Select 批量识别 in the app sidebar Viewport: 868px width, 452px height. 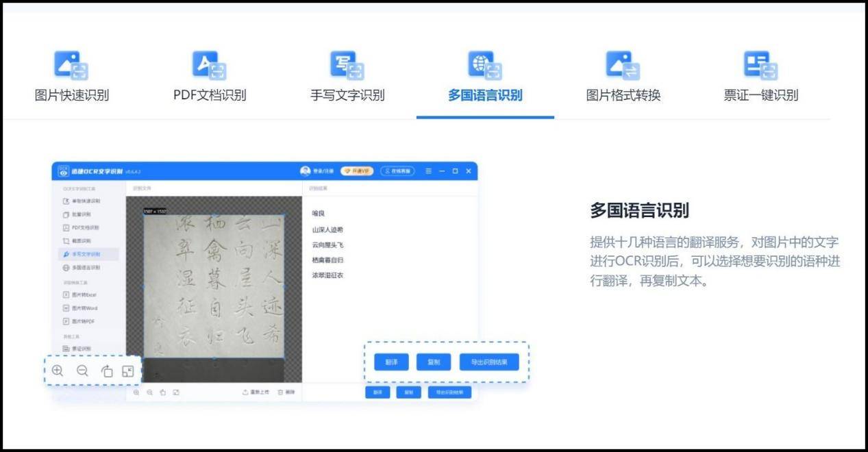[x=77, y=214]
